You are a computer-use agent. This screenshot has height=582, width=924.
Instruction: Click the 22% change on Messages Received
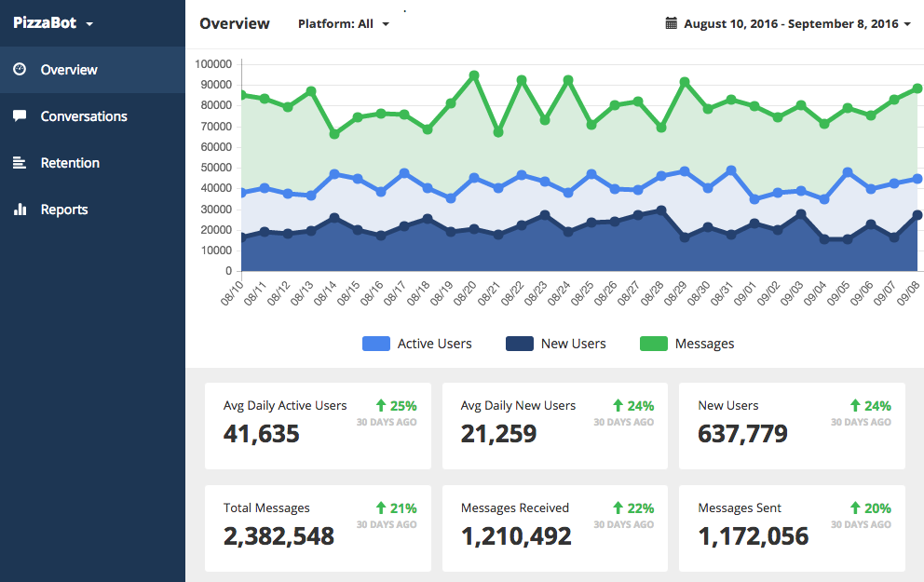(641, 508)
